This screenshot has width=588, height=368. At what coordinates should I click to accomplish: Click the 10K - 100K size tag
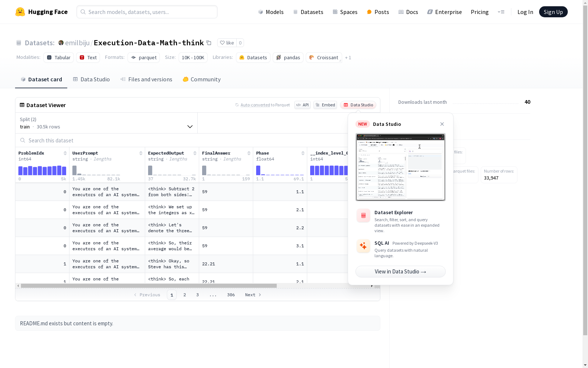point(193,57)
